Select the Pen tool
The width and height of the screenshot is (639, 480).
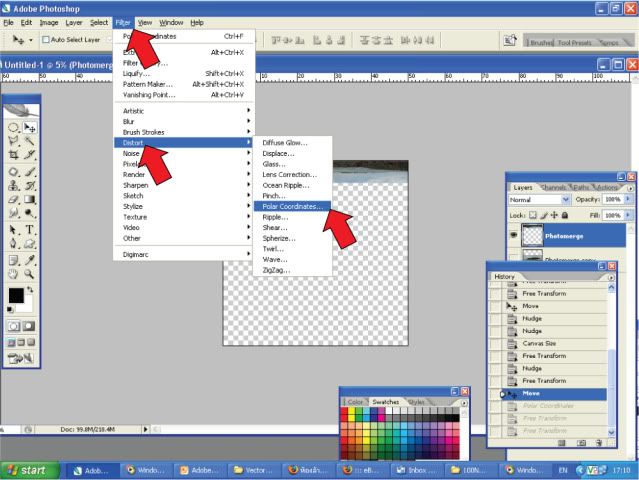[x=13, y=243]
